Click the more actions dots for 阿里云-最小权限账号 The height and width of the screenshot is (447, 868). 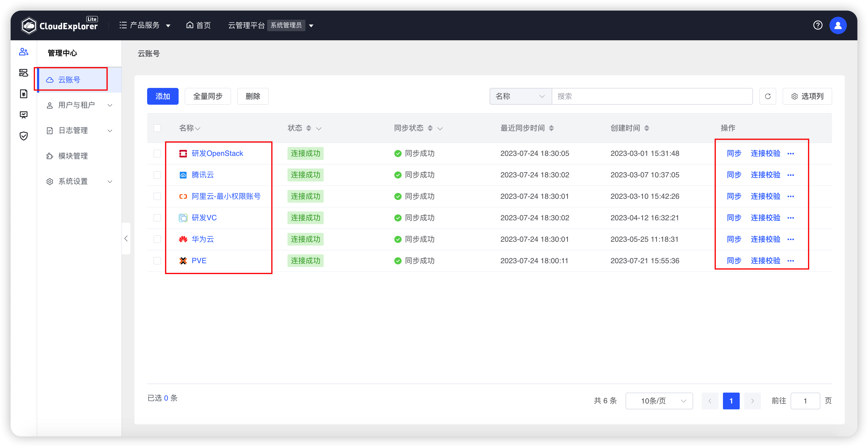791,196
